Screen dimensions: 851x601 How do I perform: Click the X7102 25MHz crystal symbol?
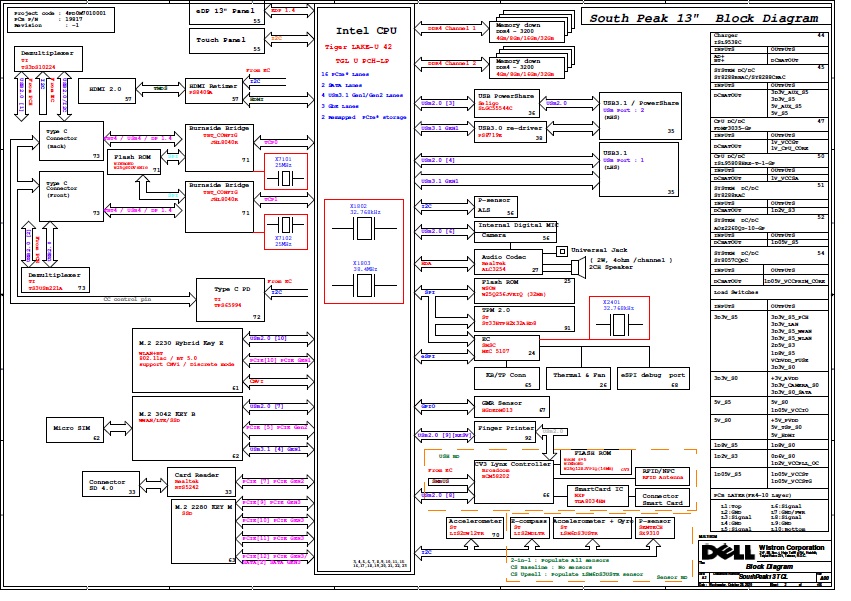(x=285, y=224)
